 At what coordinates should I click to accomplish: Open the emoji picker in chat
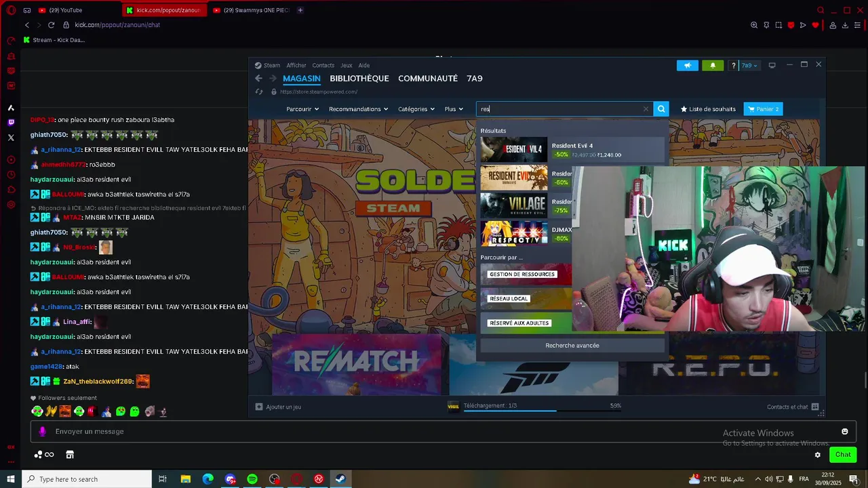845,431
